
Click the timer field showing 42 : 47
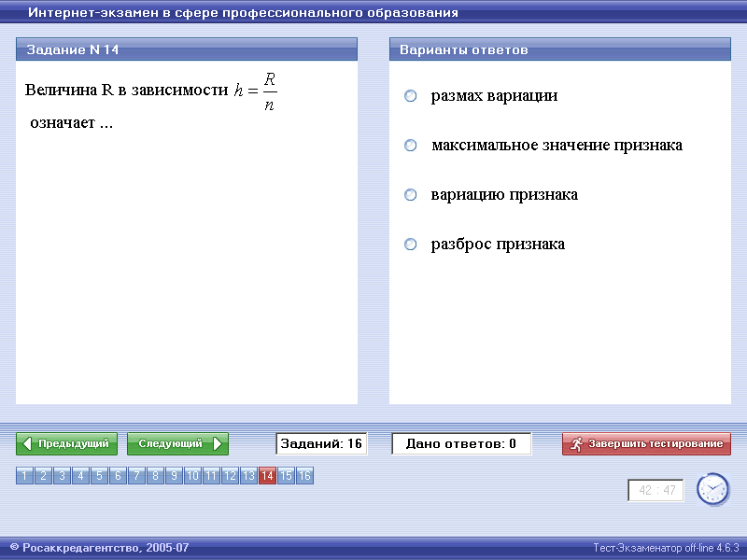pos(656,490)
